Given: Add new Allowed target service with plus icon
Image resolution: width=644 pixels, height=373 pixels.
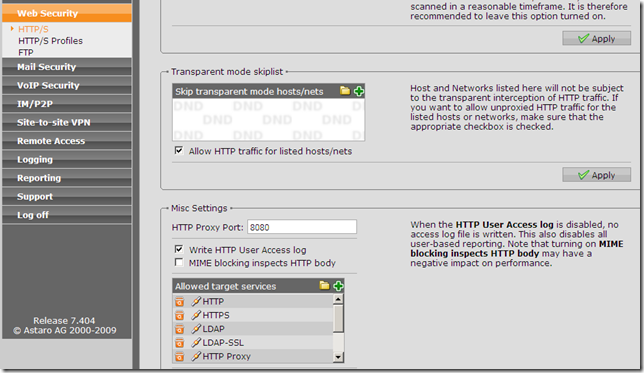Looking at the screenshot, I should pos(338,286).
